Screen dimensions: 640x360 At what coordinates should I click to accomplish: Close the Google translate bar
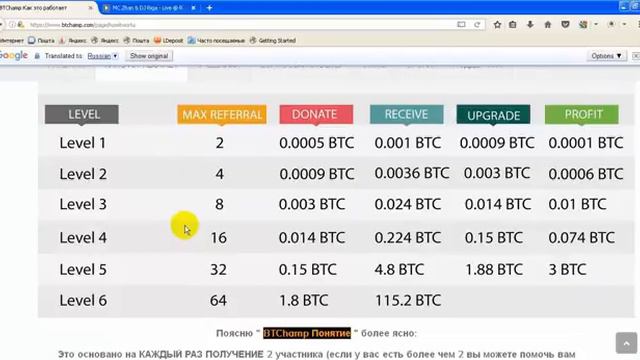coord(636,56)
